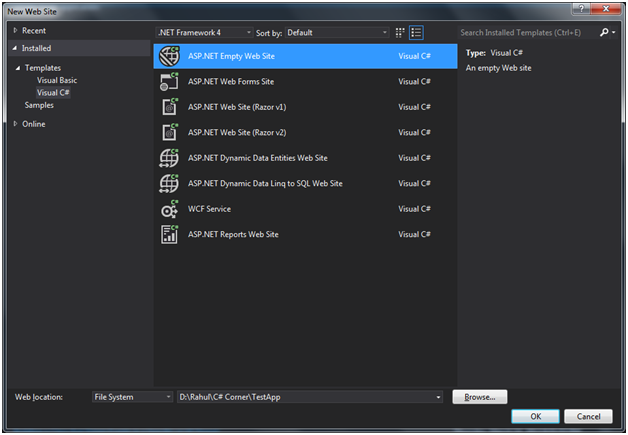Image resolution: width=628 pixels, height=435 pixels.
Task: Select ASP.NET Web Site (Razor v2) name
Action: pos(237,133)
